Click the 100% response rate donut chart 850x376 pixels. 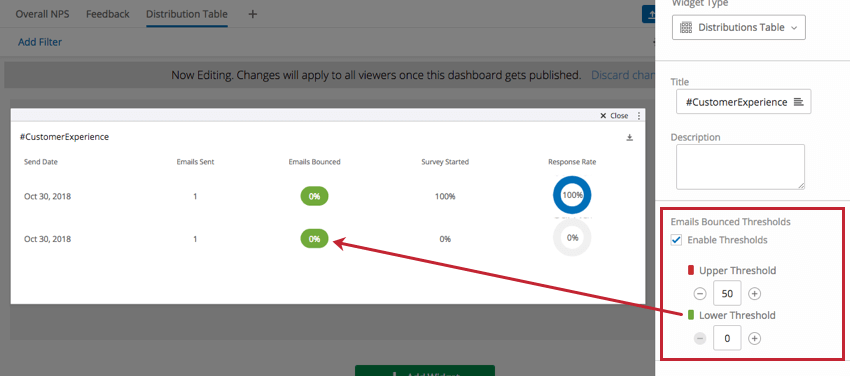[x=572, y=195]
